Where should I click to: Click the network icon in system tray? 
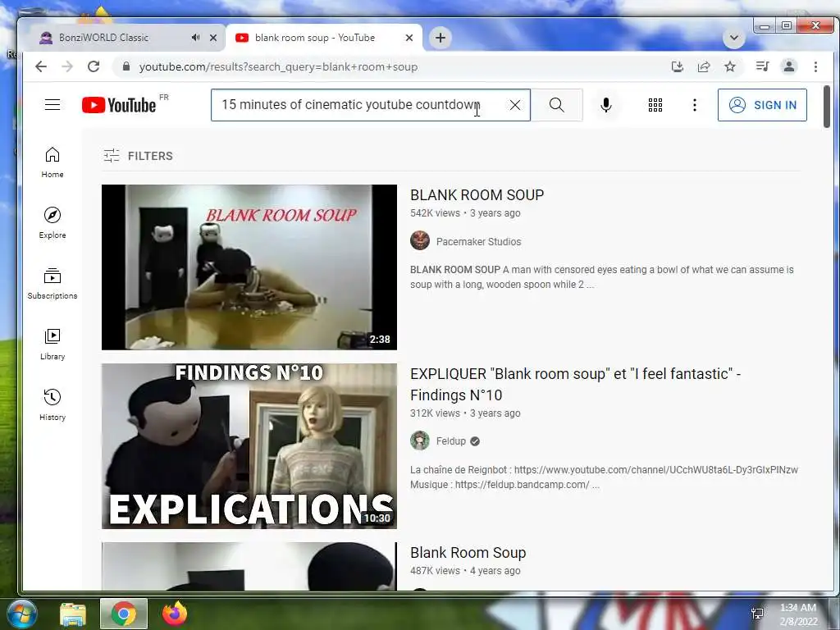[x=757, y=614]
